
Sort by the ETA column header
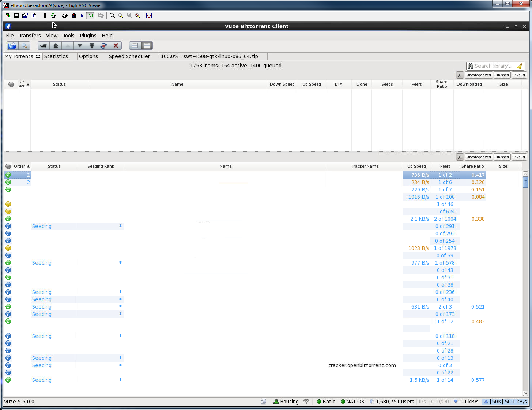pyautogui.click(x=339, y=84)
